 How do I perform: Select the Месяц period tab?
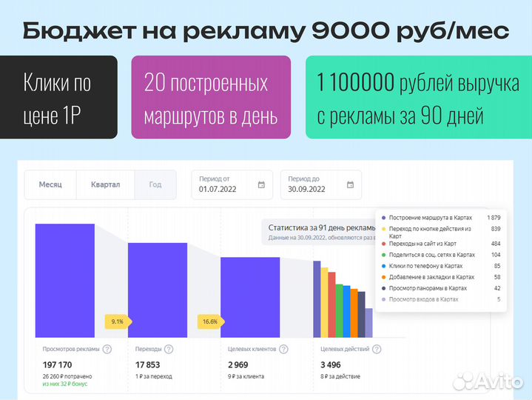(50, 184)
